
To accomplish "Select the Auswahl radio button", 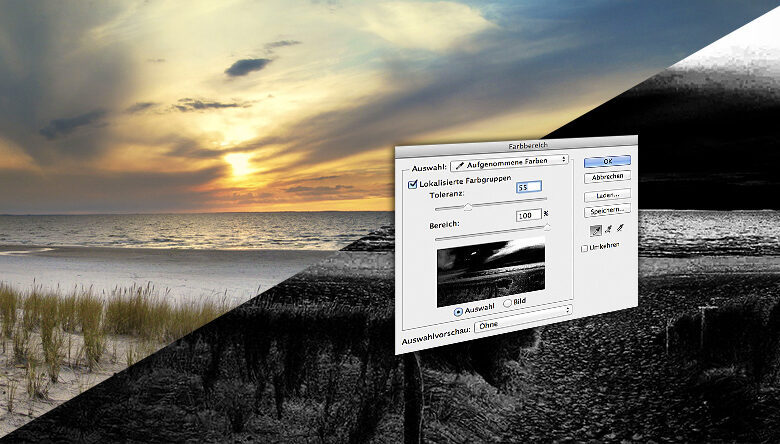I will (458, 312).
